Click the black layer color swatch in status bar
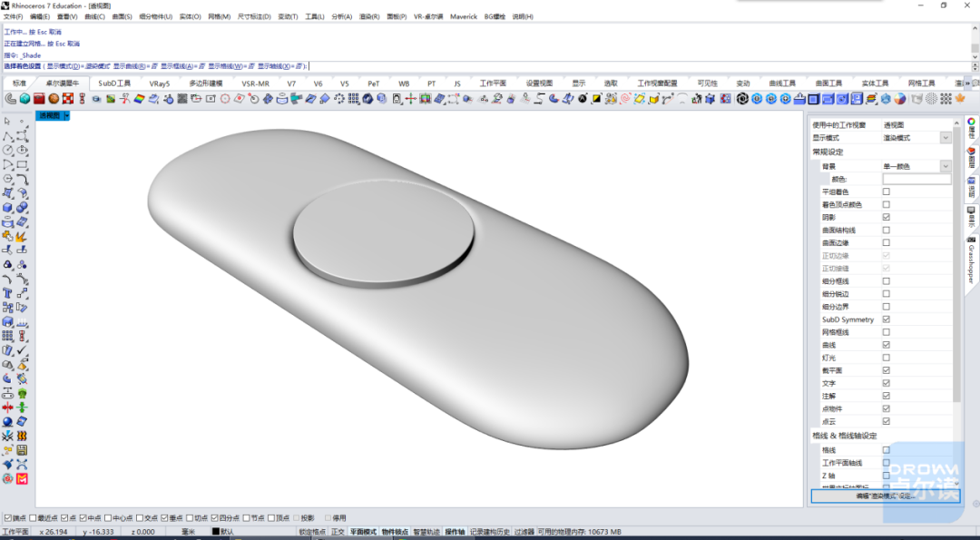The height and width of the screenshot is (540, 980). tap(216, 532)
